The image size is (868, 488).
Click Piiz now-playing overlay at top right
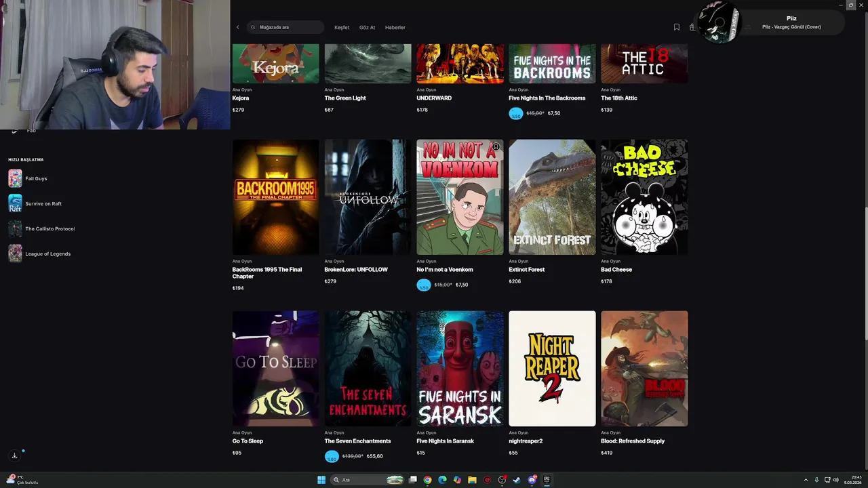772,22
